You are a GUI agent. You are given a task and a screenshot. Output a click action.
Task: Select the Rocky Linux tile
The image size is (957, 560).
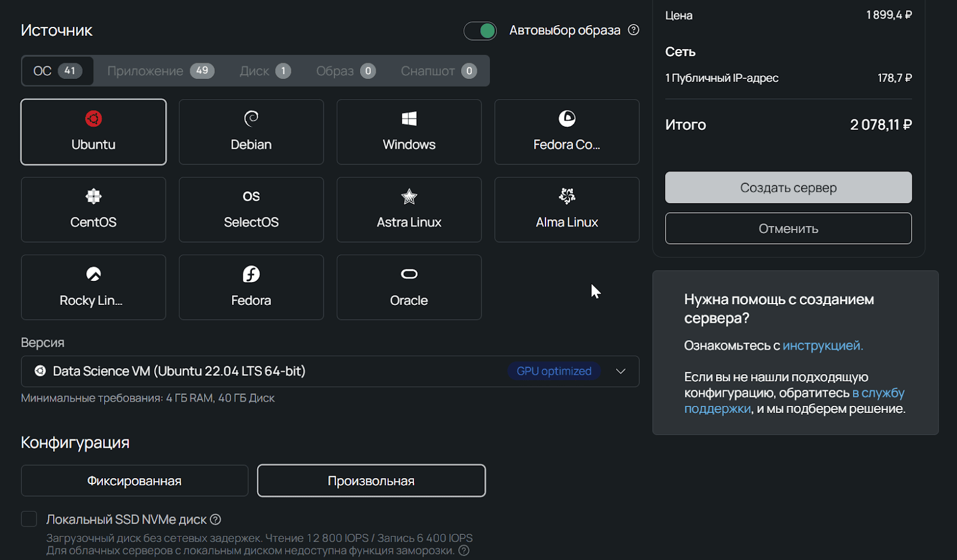pyautogui.click(x=93, y=287)
